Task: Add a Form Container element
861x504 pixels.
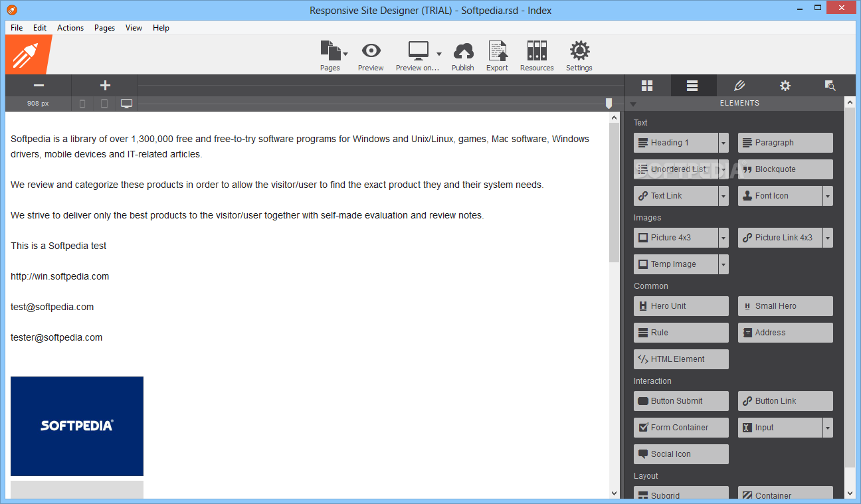Action: tap(681, 428)
